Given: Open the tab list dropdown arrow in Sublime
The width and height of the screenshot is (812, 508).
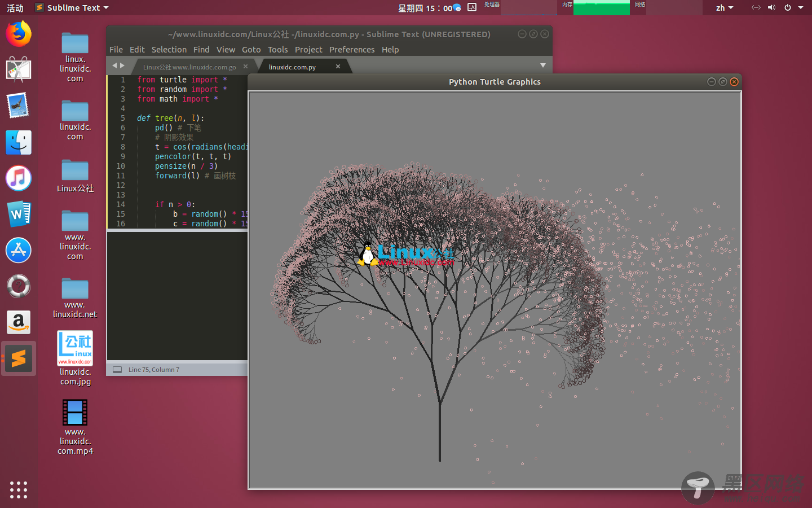Looking at the screenshot, I should tap(543, 65).
